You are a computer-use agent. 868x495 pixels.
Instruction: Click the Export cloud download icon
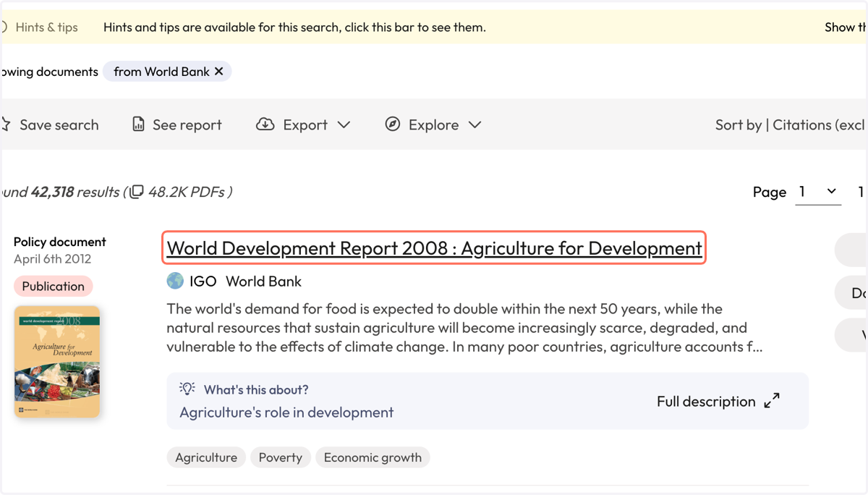tap(265, 124)
